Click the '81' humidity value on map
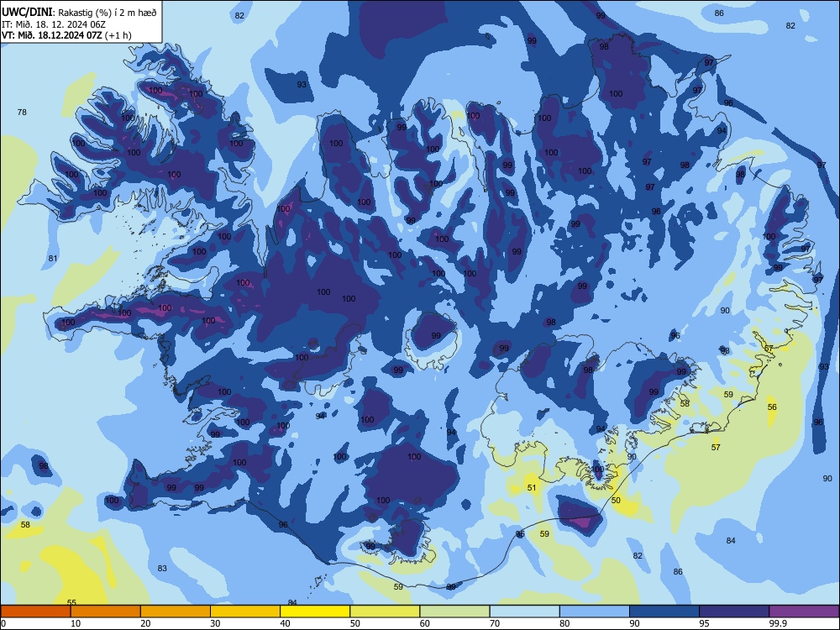Image resolution: width=840 pixels, height=630 pixels. (52, 258)
